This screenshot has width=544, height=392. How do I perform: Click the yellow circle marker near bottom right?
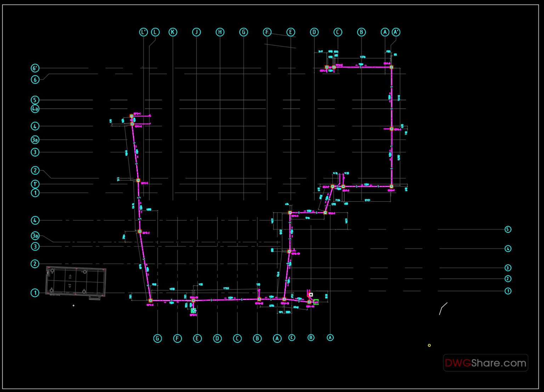(x=429, y=345)
